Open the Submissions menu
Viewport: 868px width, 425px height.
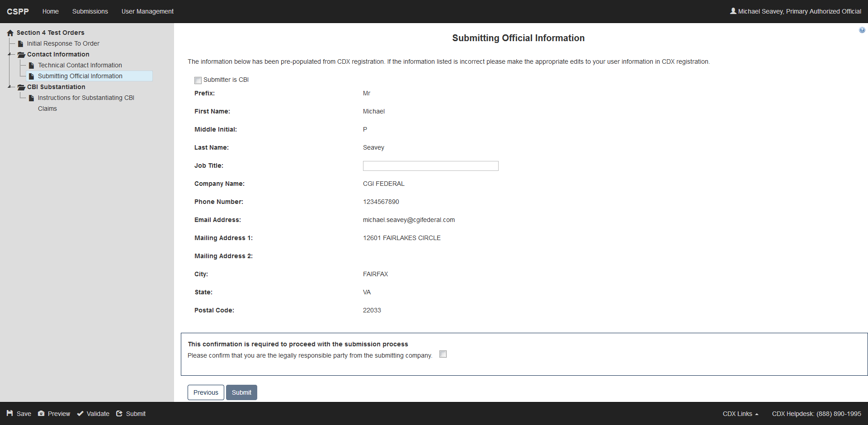[90, 11]
